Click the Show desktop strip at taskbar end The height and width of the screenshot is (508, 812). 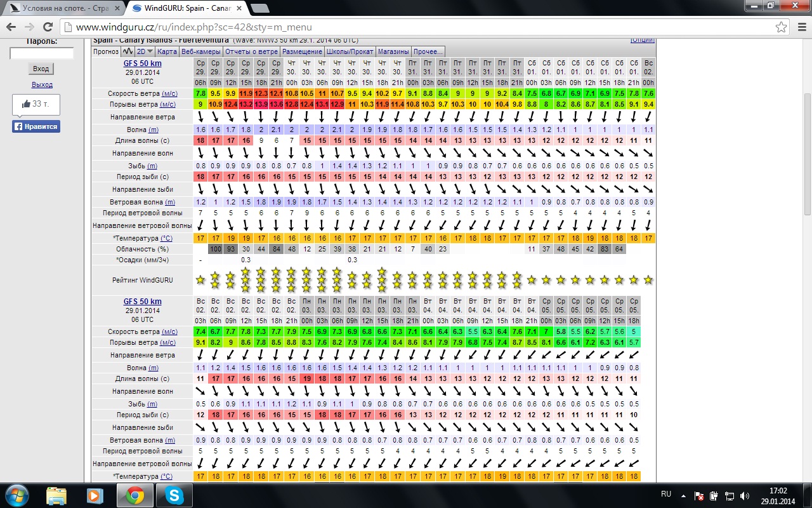coord(808,495)
